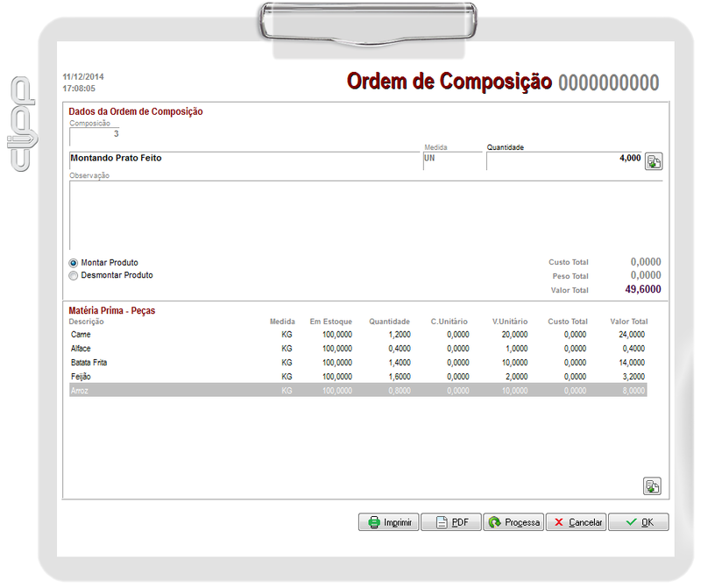Confirm with the OK button
701x588 pixels.
pos(638,522)
